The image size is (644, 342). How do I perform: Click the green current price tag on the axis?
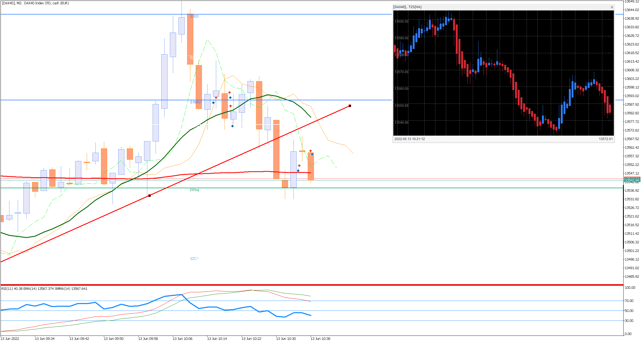click(632, 180)
